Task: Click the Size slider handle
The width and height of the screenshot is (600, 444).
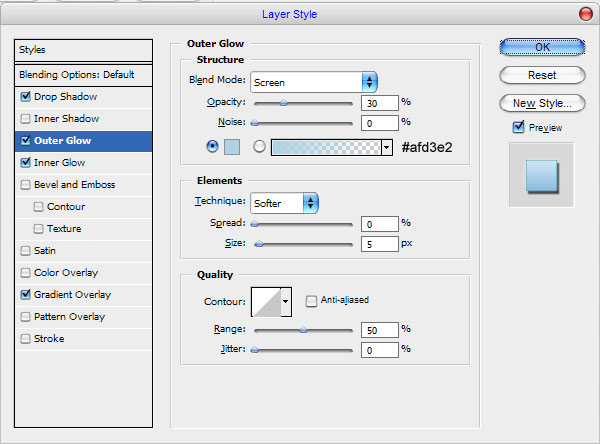Action: 259,244
